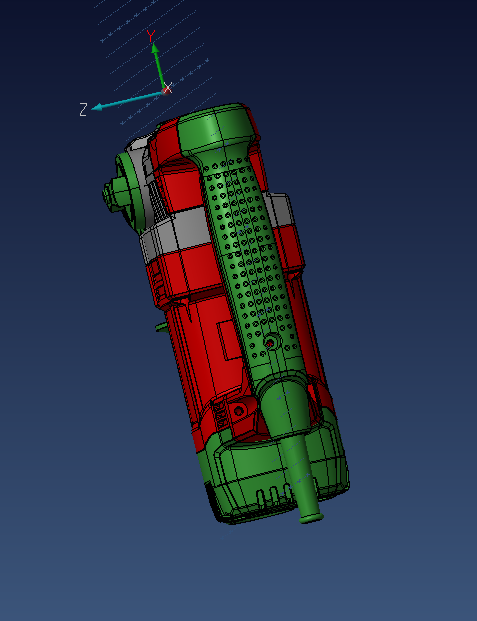Click the white Z axis label
This screenshot has height=621, width=477.
click(x=83, y=110)
